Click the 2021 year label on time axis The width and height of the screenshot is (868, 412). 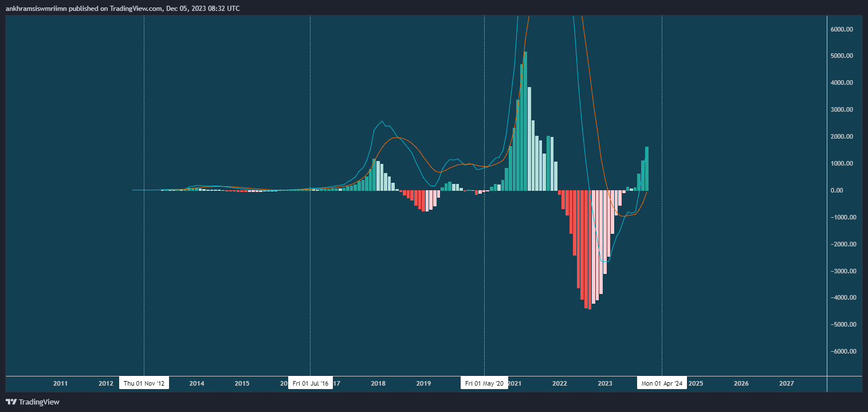pos(514,383)
